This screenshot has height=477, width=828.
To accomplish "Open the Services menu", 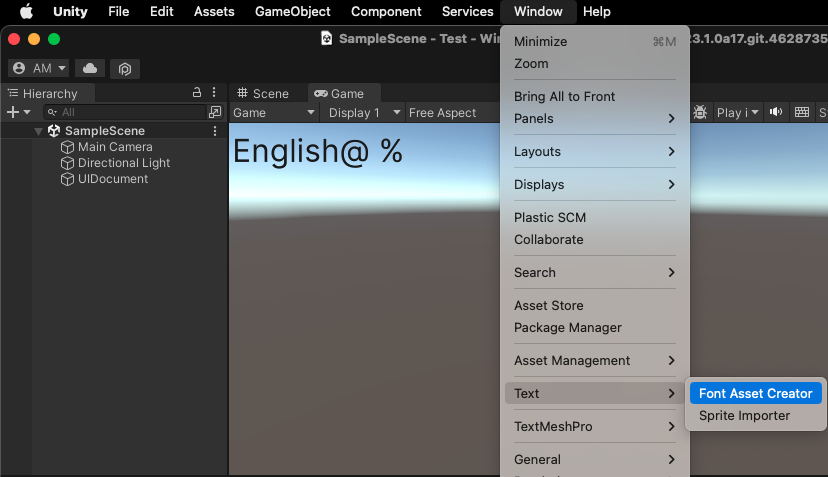I will pos(467,11).
